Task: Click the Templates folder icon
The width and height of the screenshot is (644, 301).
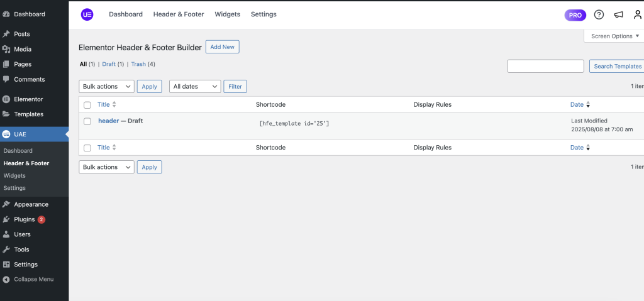Action: (6, 114)
